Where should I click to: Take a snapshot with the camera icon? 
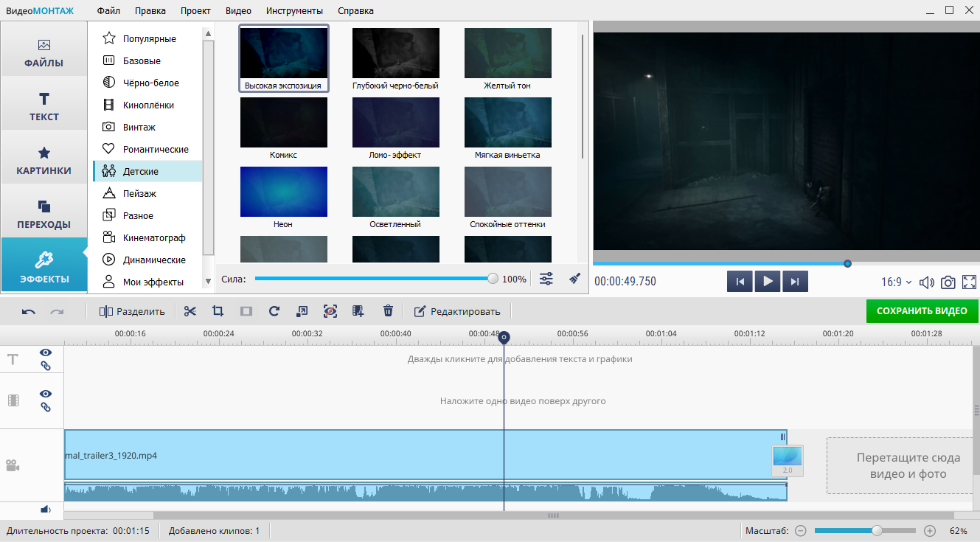point(948,282)
